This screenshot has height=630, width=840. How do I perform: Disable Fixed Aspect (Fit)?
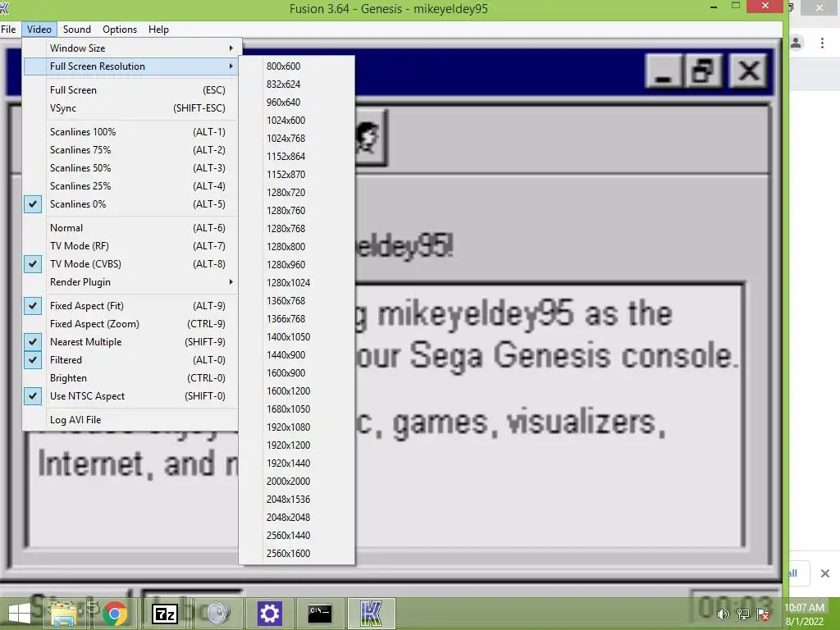130,306
